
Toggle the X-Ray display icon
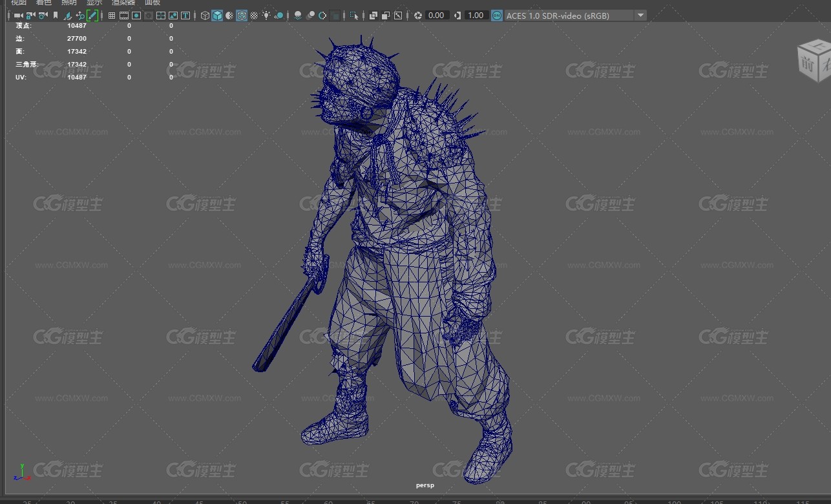click(x=374, y=15)
